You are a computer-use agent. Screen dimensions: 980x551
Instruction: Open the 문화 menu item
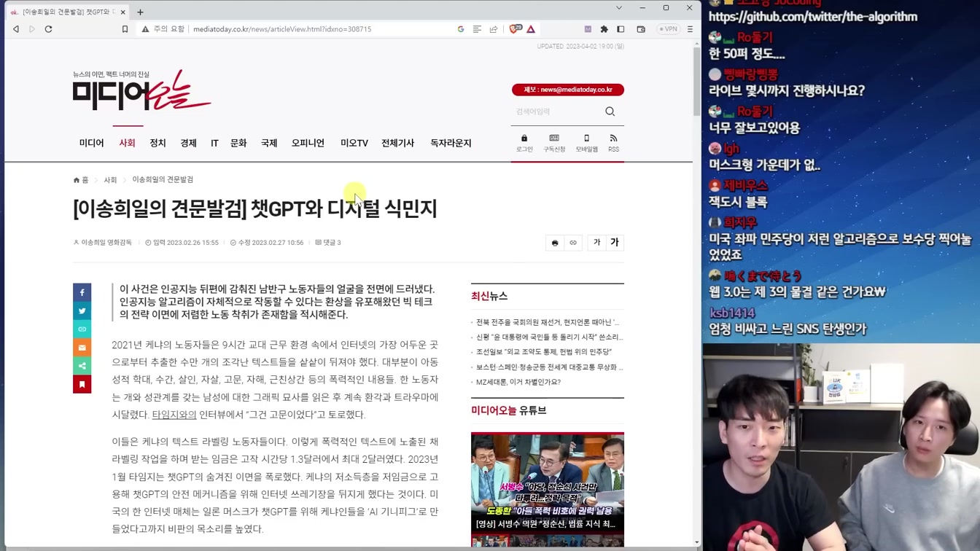coord(238,143)
